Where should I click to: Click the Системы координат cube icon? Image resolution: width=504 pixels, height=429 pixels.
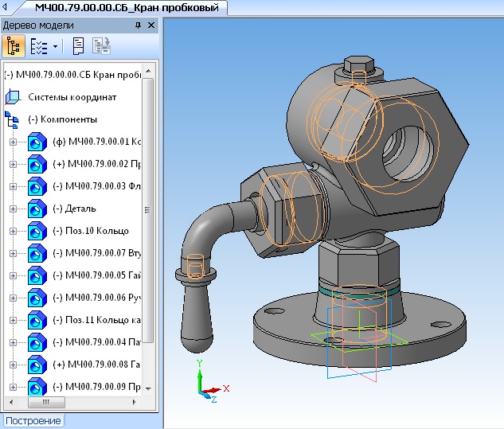13,97
